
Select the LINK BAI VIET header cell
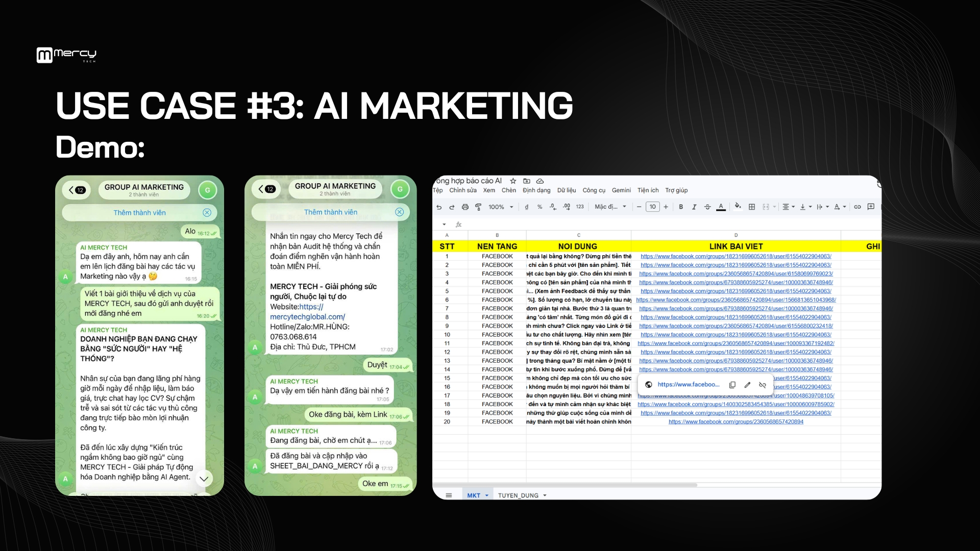point(736,246)
